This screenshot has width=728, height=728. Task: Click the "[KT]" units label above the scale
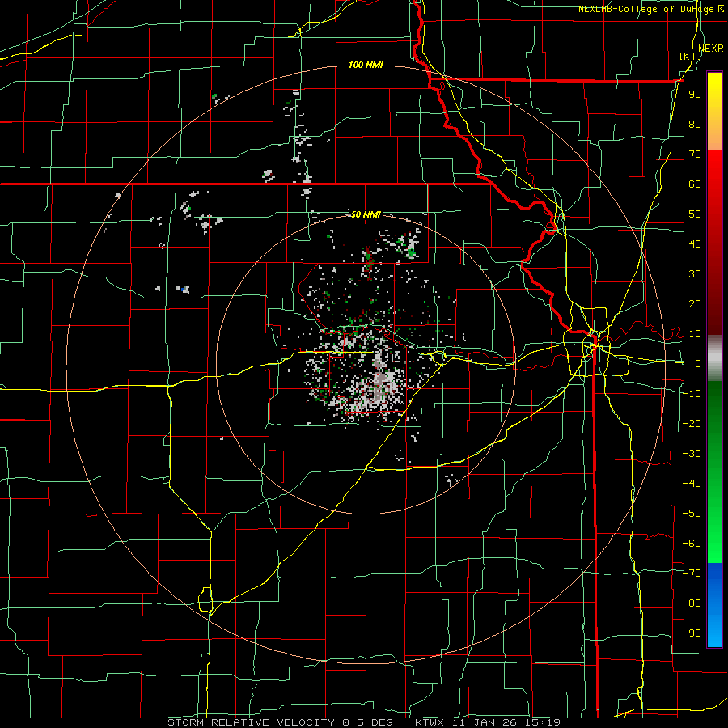pyautogui.click(x=691, y=56)
